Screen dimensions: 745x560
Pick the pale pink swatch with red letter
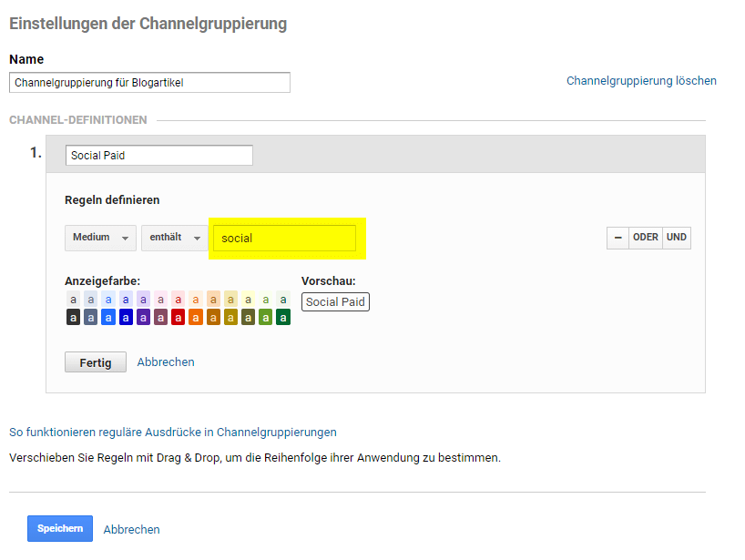(x=179, y=300)
